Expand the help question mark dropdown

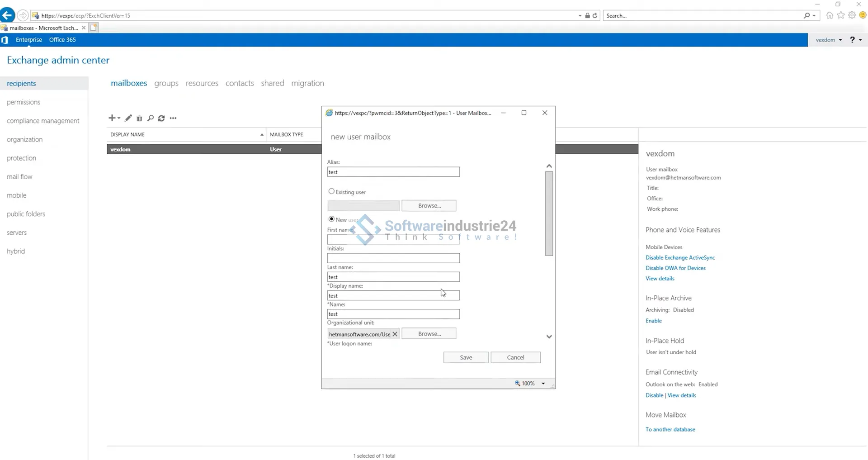click(856, 40)
